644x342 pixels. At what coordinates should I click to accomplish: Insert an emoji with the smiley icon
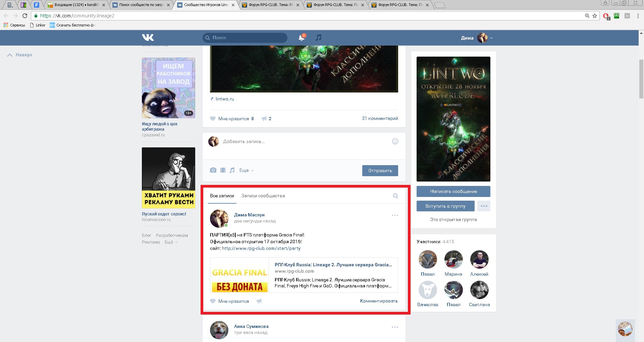point(395,141)
